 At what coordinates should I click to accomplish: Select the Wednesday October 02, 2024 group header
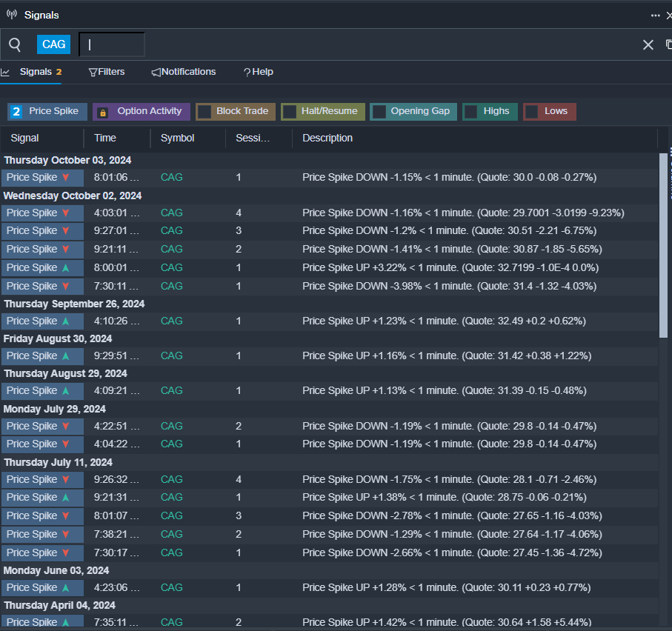73,196
